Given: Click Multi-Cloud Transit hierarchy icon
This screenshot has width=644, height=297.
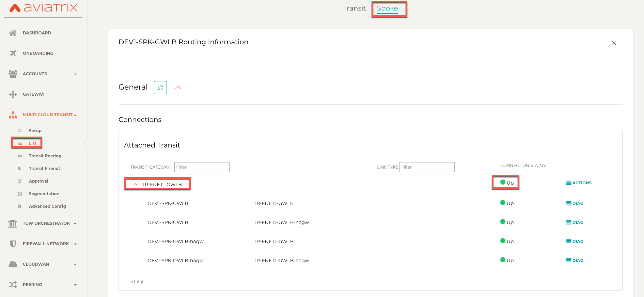Looking at the screenshot, I should [13, 115].
